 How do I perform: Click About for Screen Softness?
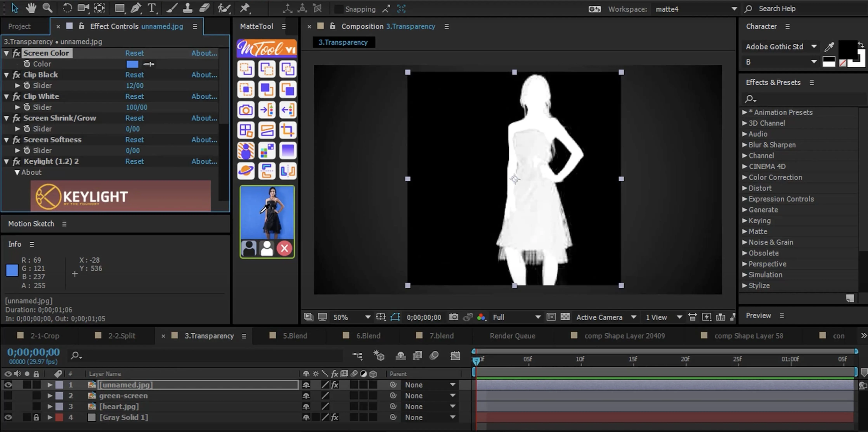point(204,140)
